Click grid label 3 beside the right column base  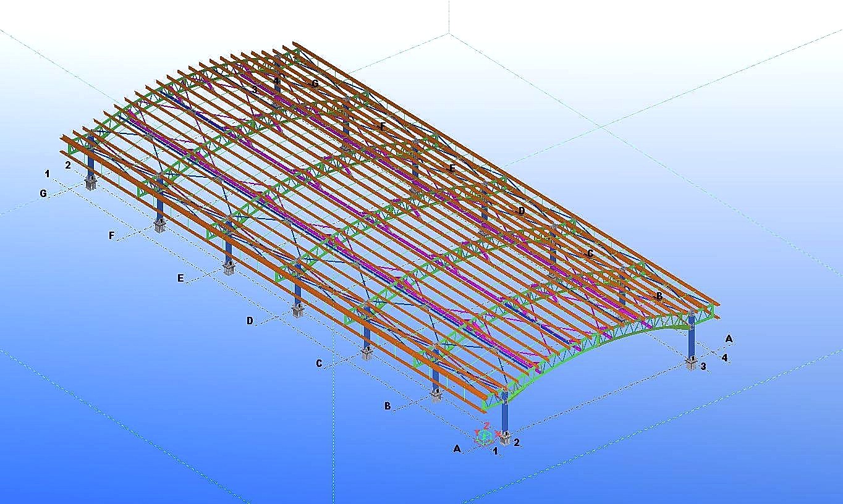tap(703, 366)
